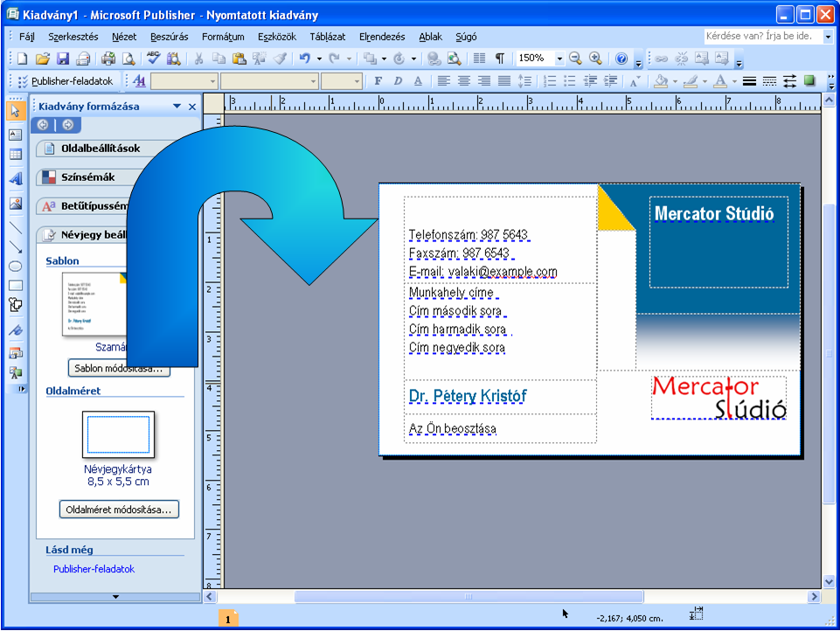
Task: Expand the Kiadvány formázása pane menu arrow
Action: [x=177, y=106]
